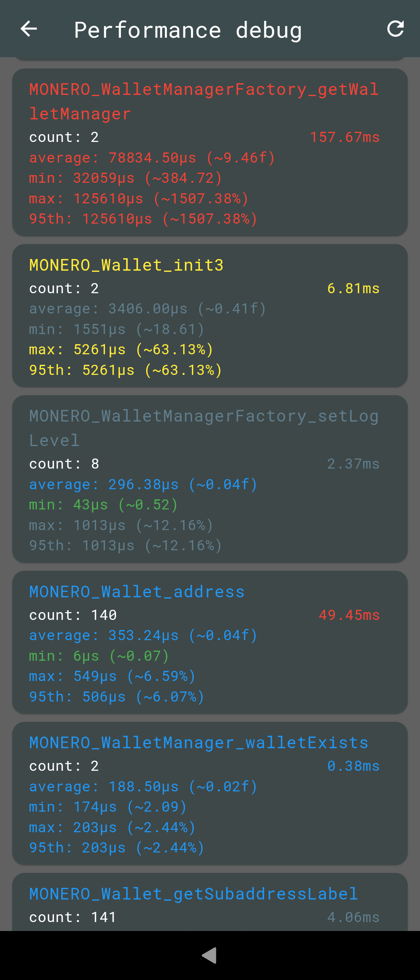Select max: 5261µs line in init3 card

click(121, 350)
